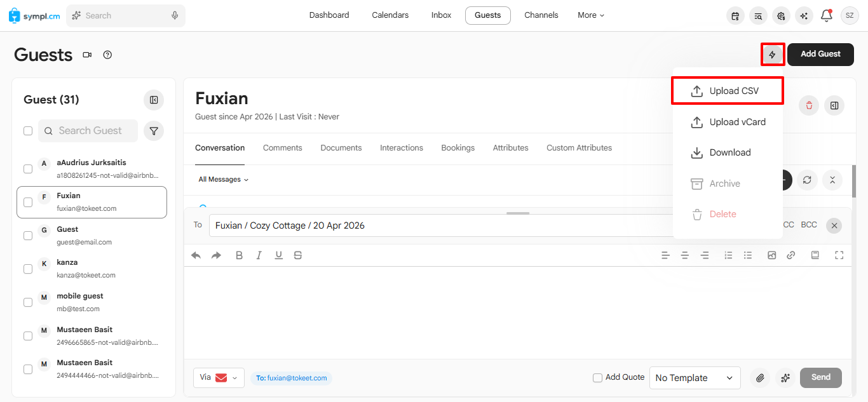Tick the select-all guests checkbox
This screenshot has width=868, height=402.
click(28, 131)
